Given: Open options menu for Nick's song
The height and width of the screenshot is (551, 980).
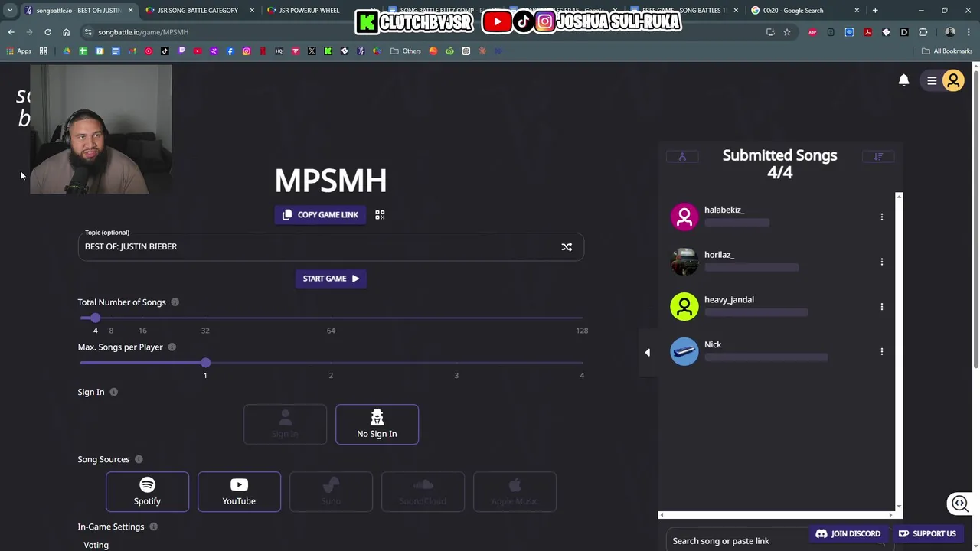Looking at the screenshot, I should [x=882, y=352].
